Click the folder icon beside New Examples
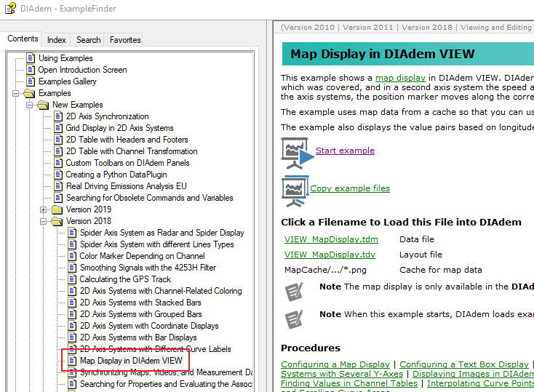The width and height of the screenshot is (534, 392). pos(43,105)
